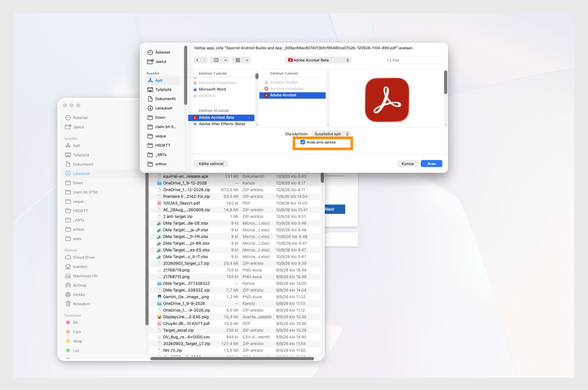Open Lataukset in dialog sidebar
Screen dimensions: 588x390
click(162, 108)
